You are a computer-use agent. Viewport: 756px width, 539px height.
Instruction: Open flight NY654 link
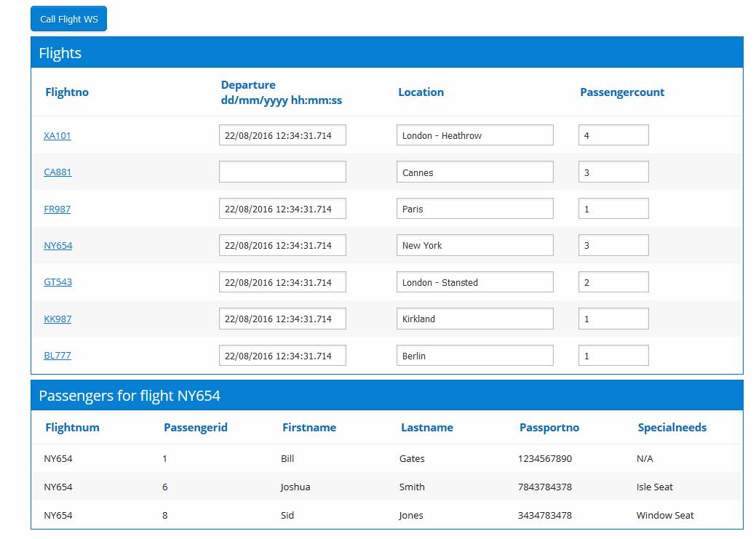point(58,246)
